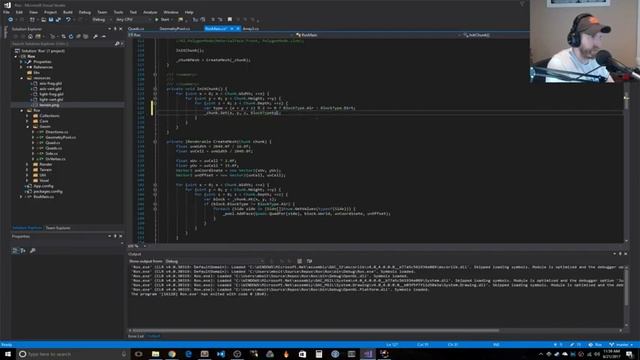Select texture.png in Solution Explorer
640x360 pixels.
[49, 105]
